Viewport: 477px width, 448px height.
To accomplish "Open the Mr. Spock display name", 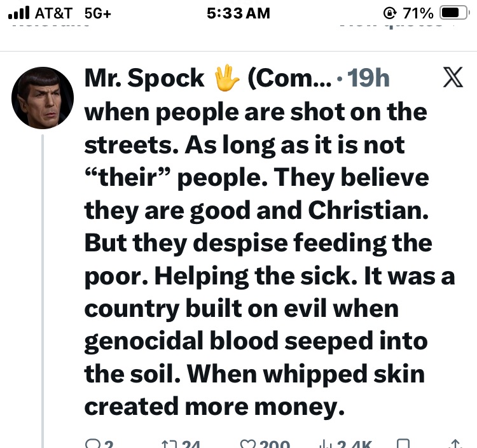I will [x=144, y=78].
